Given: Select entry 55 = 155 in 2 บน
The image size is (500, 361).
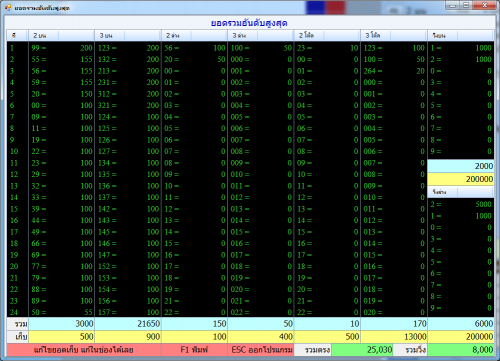Looking at the screenshot, I should pos(62,59).
